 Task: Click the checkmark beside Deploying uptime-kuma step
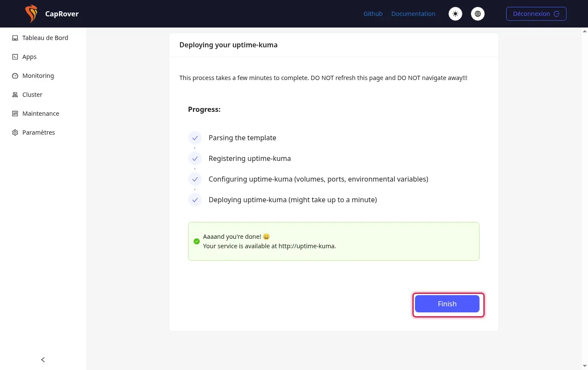[x=195, y=200]
